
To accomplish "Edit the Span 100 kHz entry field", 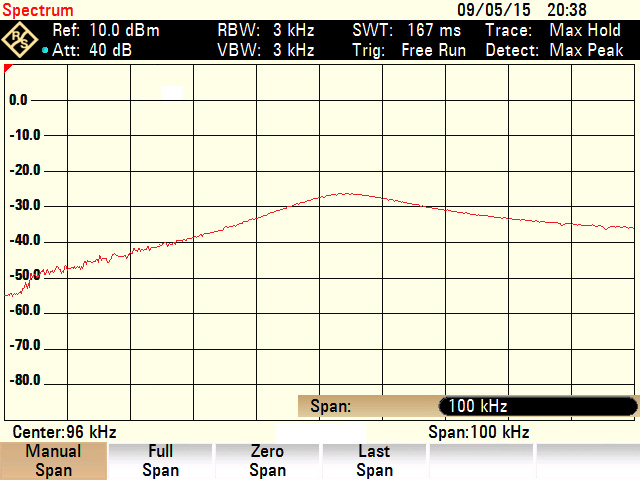I will pyautogui.click(x=538, y=407).
